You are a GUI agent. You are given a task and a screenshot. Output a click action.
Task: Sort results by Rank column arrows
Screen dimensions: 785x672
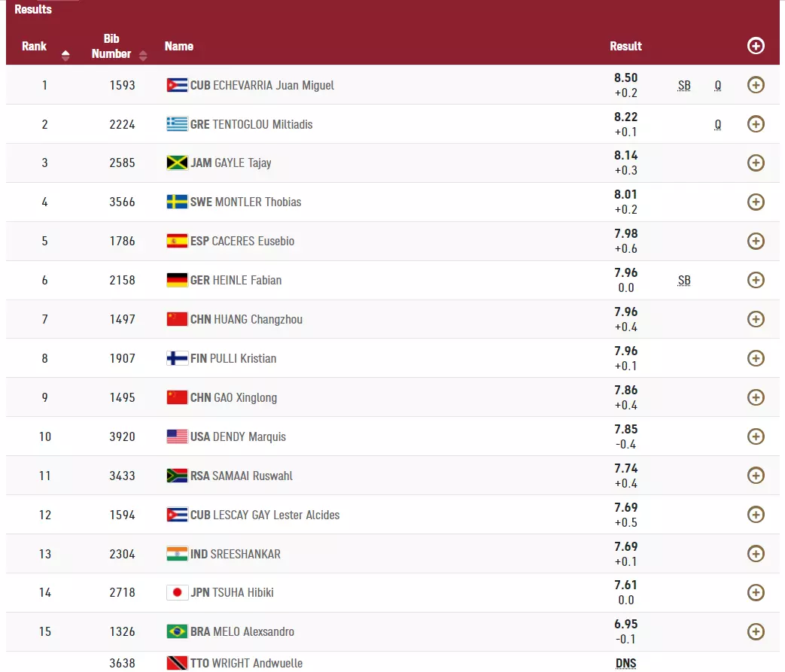(65, 55)
